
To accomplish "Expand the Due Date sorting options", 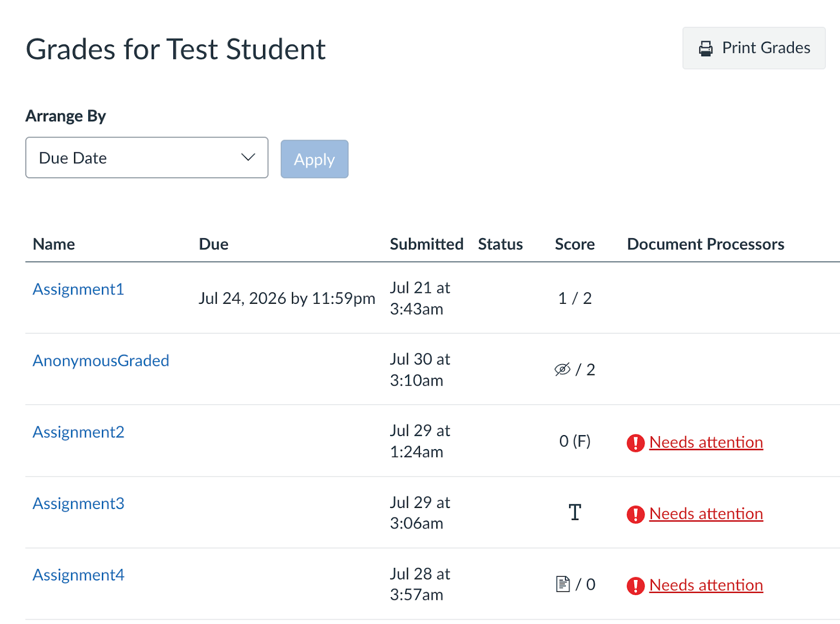I will point(146,157).
